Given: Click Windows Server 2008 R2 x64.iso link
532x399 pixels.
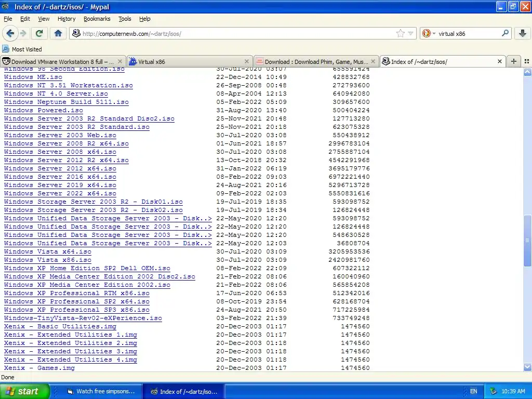Looking at the screenshot, I should [66, 143].
